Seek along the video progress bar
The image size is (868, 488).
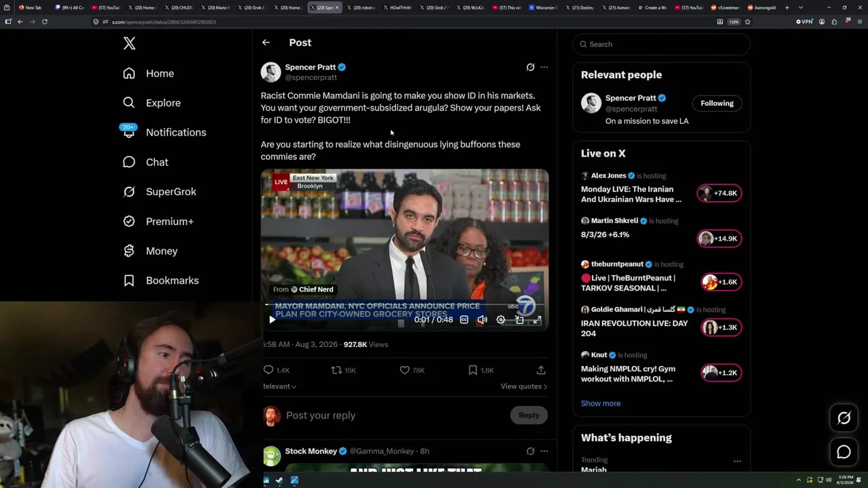[x=404, y=305]
